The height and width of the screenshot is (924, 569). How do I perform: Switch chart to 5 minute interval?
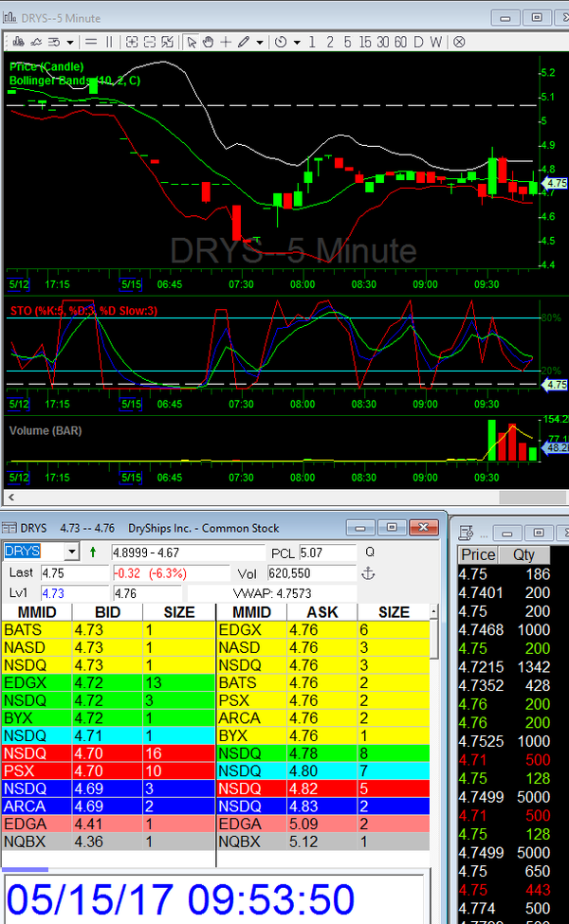348,42
